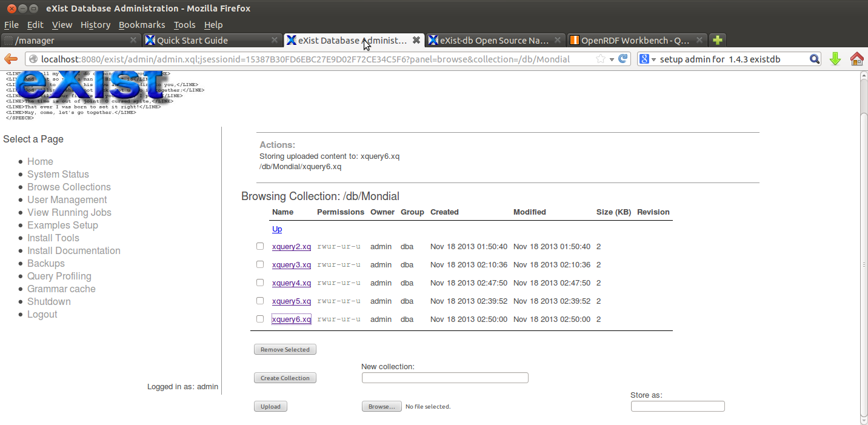This screenshot has height=425, width=868.
Task: Close the eXist-db Open Source tab
Action: (558, 40)
